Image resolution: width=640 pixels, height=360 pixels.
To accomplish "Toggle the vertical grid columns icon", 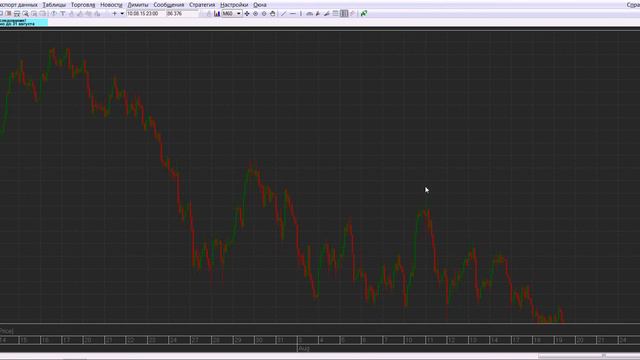I will (x=344, y=13).
